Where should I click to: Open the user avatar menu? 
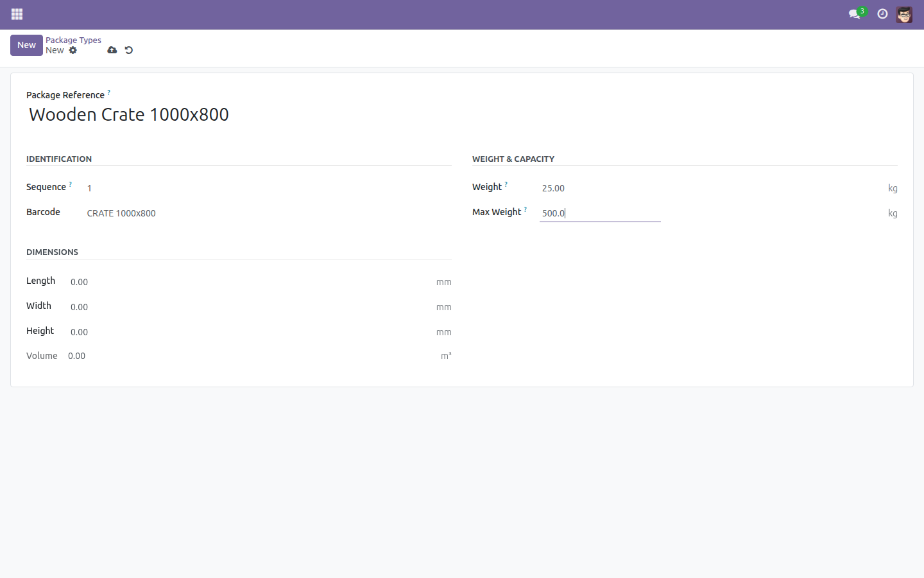tap(904, 14)
